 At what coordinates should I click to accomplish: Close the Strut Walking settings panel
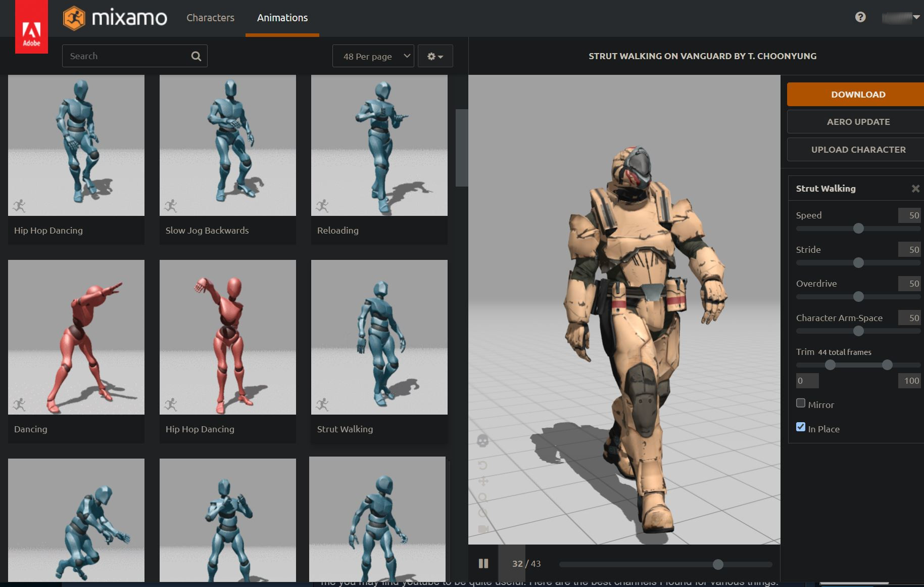tap(915, 189)
